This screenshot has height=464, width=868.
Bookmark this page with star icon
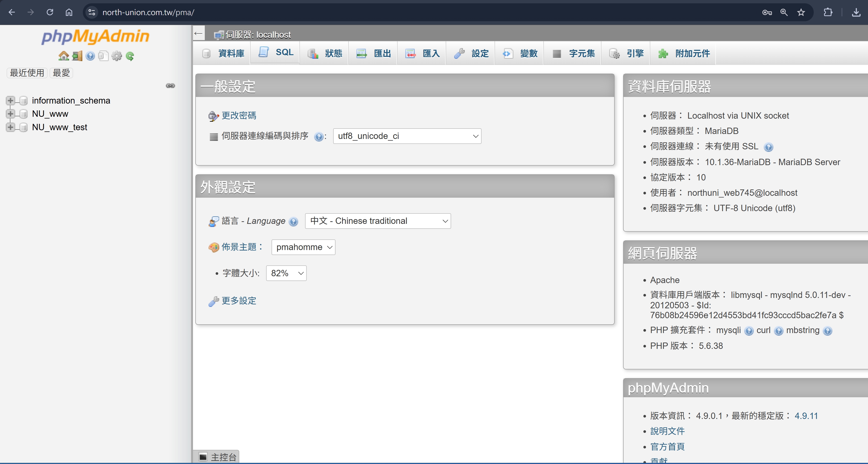[x=801, y=13]
